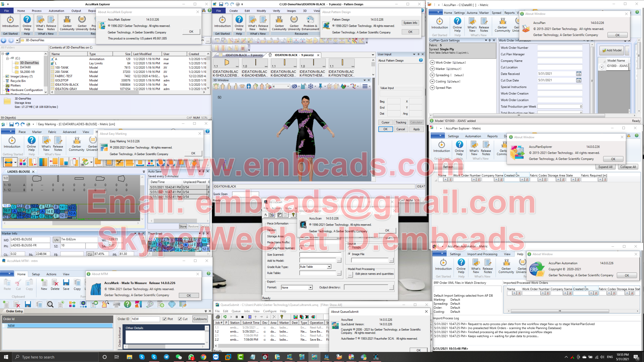Open the calendar icon beside Date Received
644x362 pixels.
[x=579, y=74]
